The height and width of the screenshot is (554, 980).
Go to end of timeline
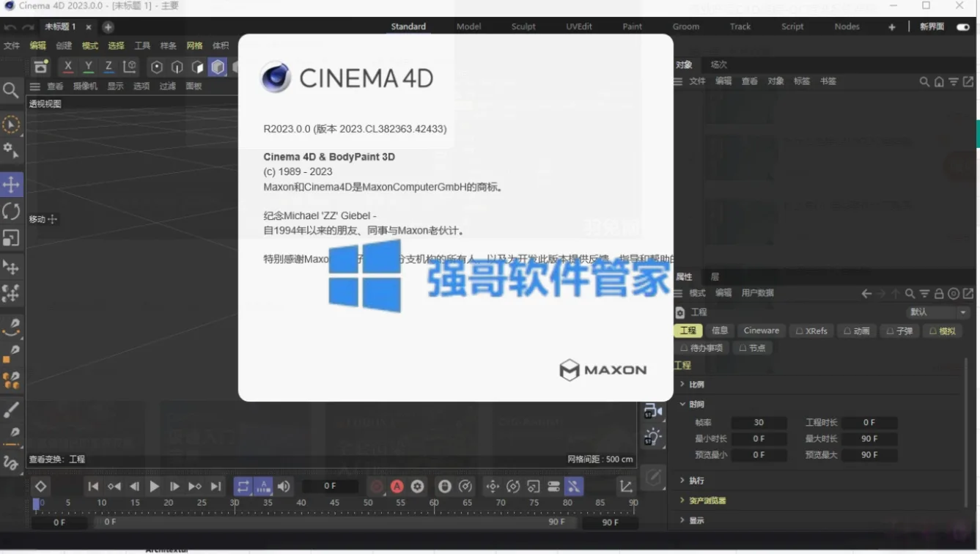tap(215, 486)
